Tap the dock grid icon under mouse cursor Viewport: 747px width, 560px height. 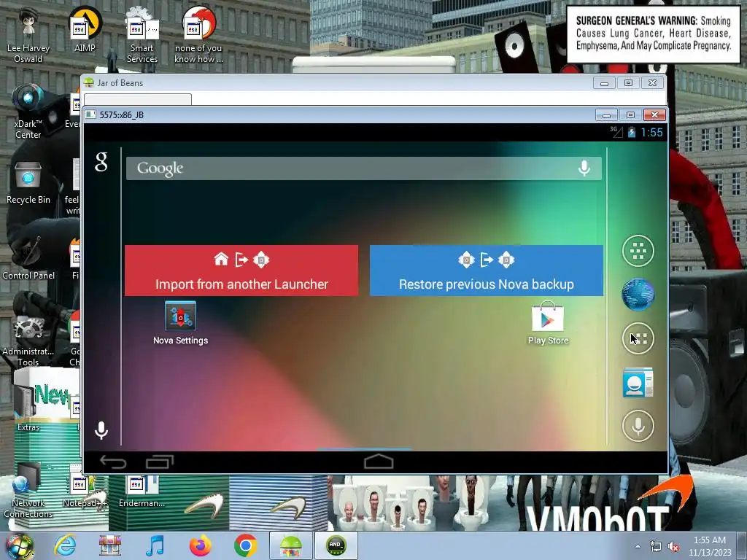click(x=638, y=338)
